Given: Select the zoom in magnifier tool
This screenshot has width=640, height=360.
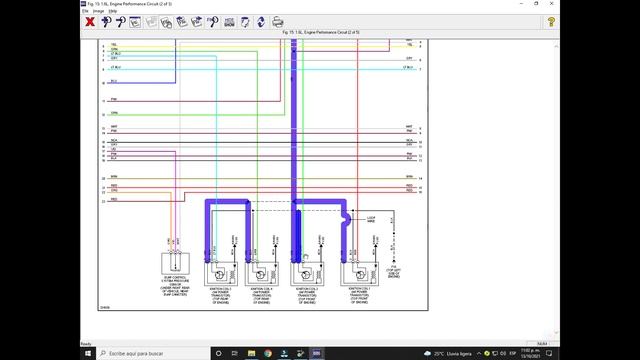Looking at the screenshot, I should coord(106,22).
